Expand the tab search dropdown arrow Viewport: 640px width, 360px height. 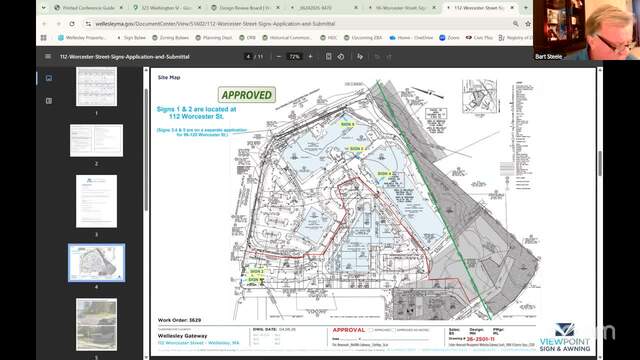pos(43,7)
